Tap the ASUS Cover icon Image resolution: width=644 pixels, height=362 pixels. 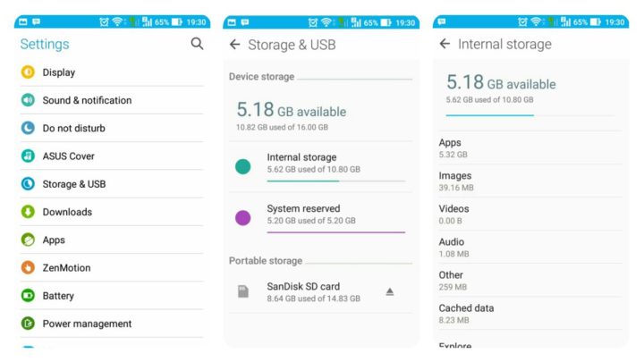click(x=28, y=156)
